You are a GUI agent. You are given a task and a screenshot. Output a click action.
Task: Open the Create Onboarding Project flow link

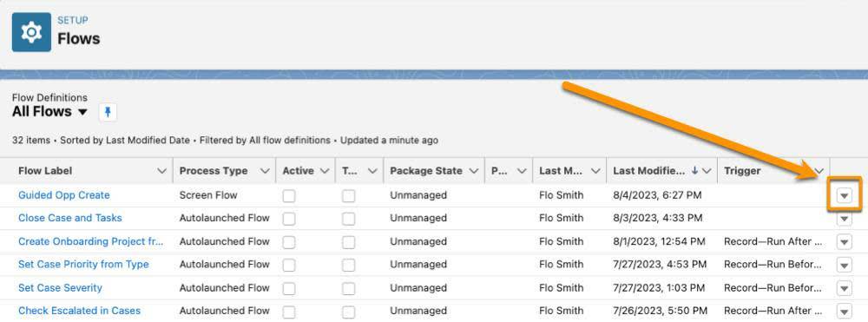[x=91, y=241]
